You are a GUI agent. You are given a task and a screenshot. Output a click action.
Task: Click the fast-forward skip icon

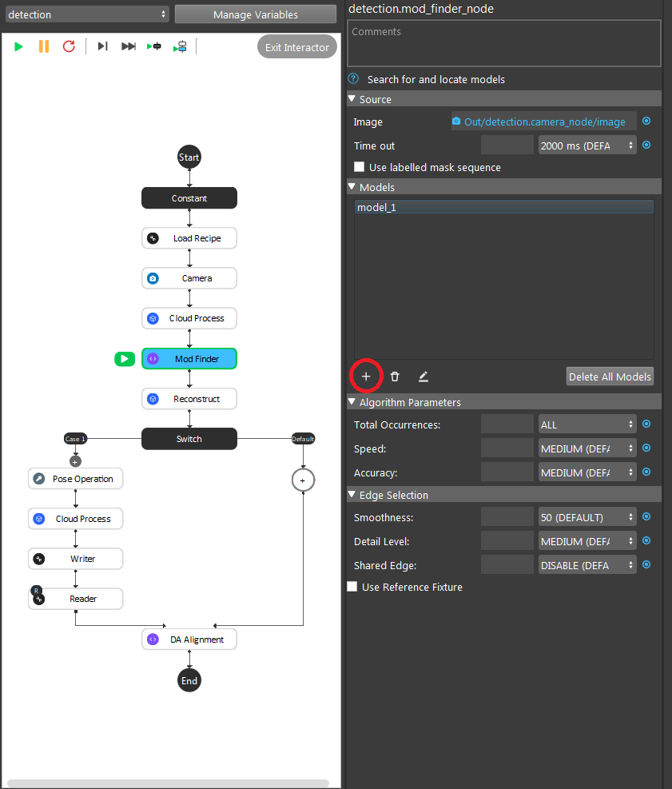pos(129,46)
